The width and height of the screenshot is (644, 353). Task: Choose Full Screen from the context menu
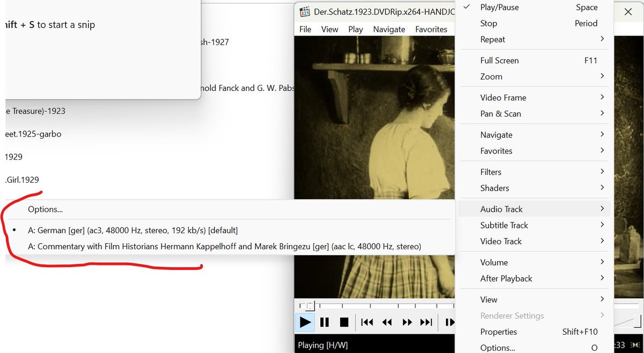[534, 60]
